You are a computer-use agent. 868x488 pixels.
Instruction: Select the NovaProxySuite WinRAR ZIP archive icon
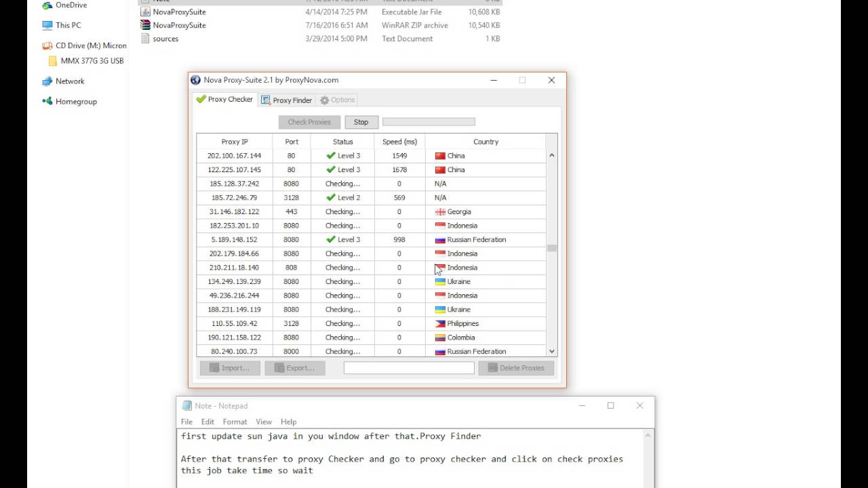145,25
